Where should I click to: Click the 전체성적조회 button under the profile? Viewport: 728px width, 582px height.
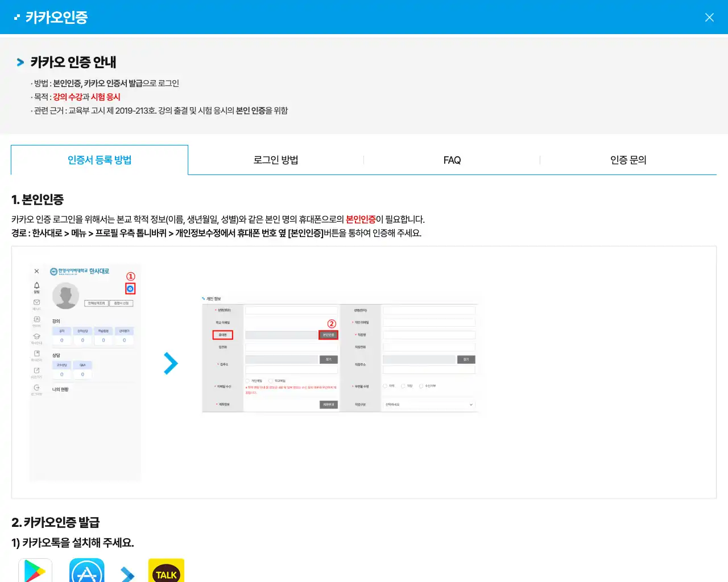point(97,303)
